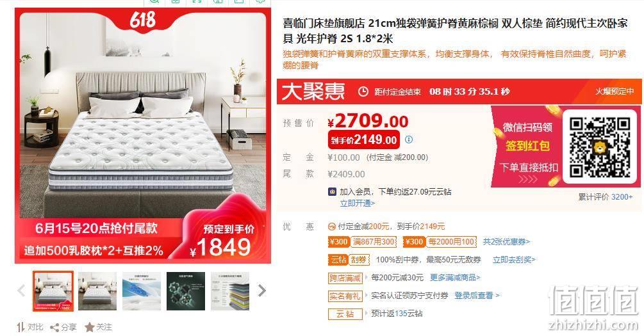Click the 关注 star favorite icon

pos(89,327)
